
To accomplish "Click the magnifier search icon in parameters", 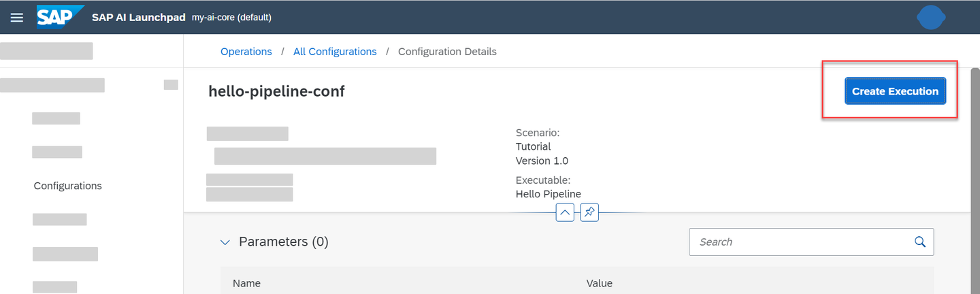I will click(x=920, y=242).
